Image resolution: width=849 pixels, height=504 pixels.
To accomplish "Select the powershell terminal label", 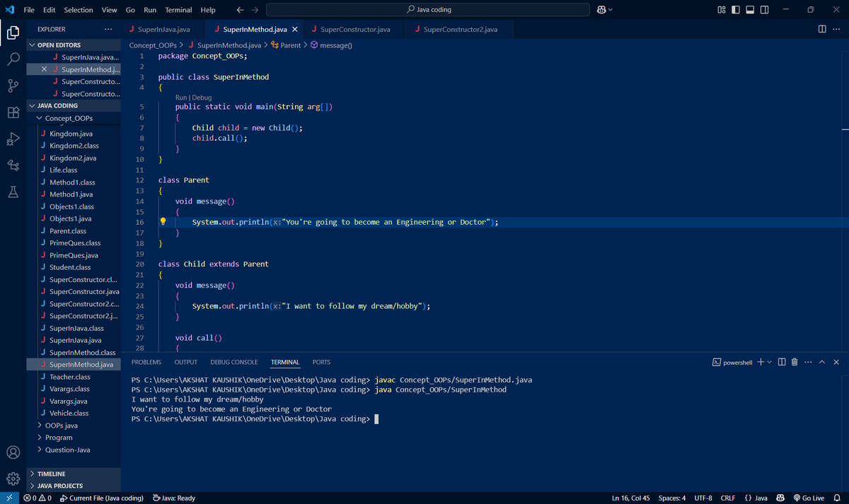I will [x=732, y=362].
